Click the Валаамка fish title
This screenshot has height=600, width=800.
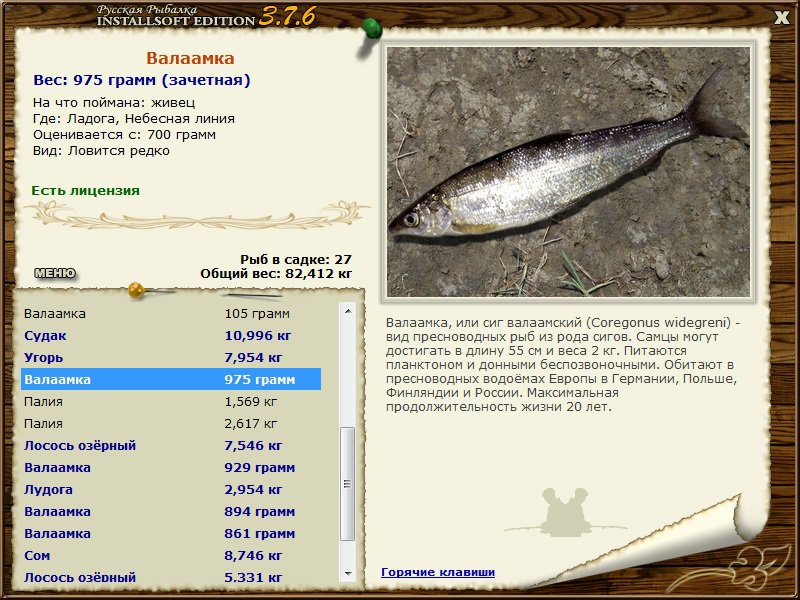(x=190, y=58)
